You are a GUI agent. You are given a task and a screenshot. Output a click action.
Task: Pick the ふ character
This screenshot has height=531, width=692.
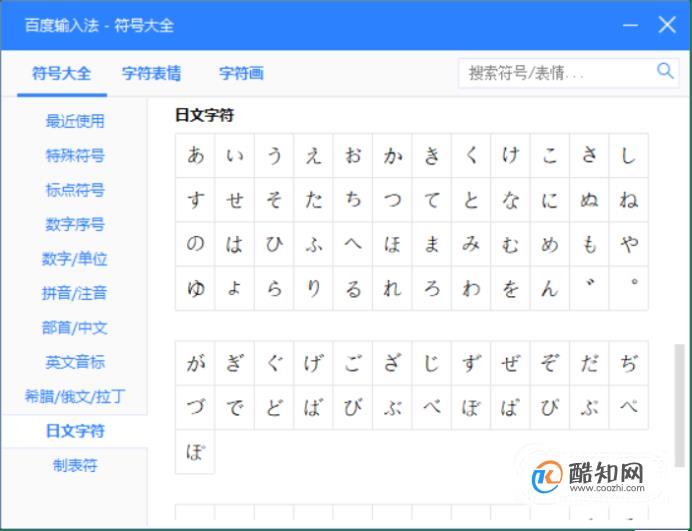313,244
